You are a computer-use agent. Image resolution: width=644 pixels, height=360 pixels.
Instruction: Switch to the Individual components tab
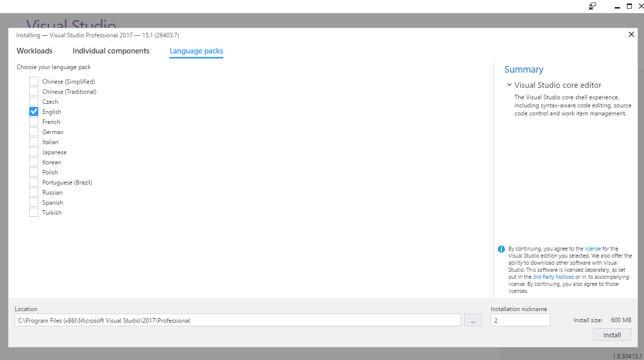pyautogui.click(x=110, y=50)
